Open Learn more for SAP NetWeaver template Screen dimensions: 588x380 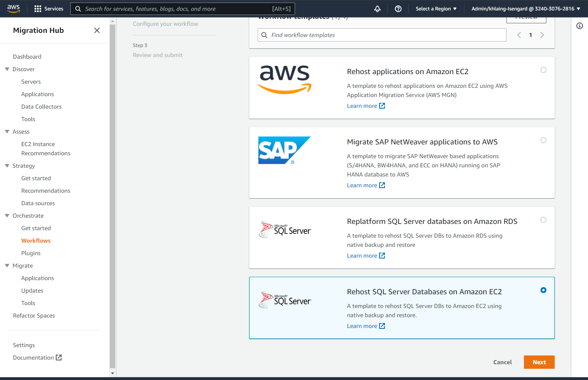[366, 185]
